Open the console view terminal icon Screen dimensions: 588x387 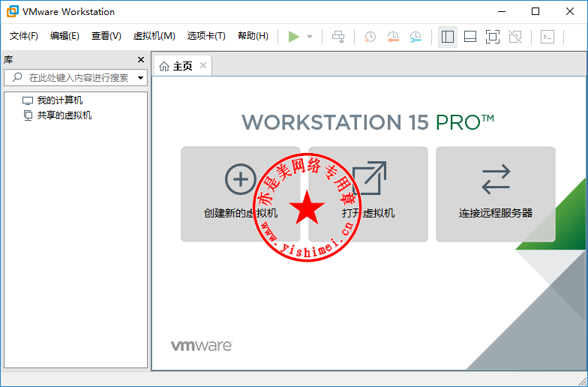(x=547, y=37)
